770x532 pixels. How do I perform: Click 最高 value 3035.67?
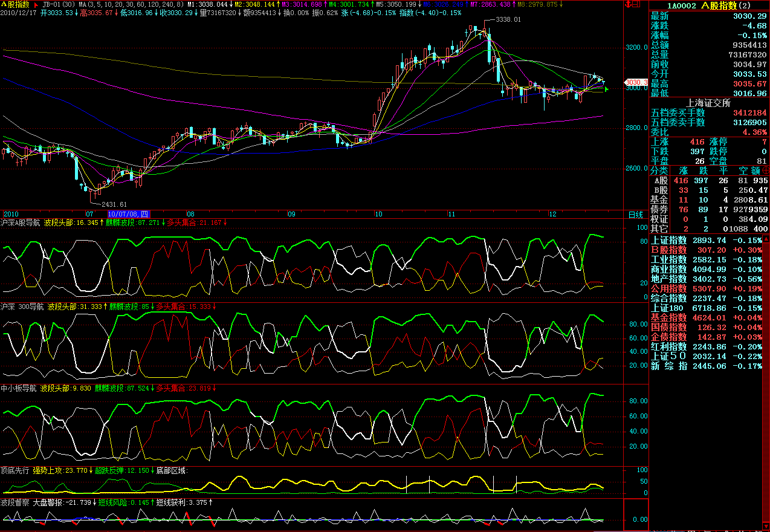click(x=751, y=84)
